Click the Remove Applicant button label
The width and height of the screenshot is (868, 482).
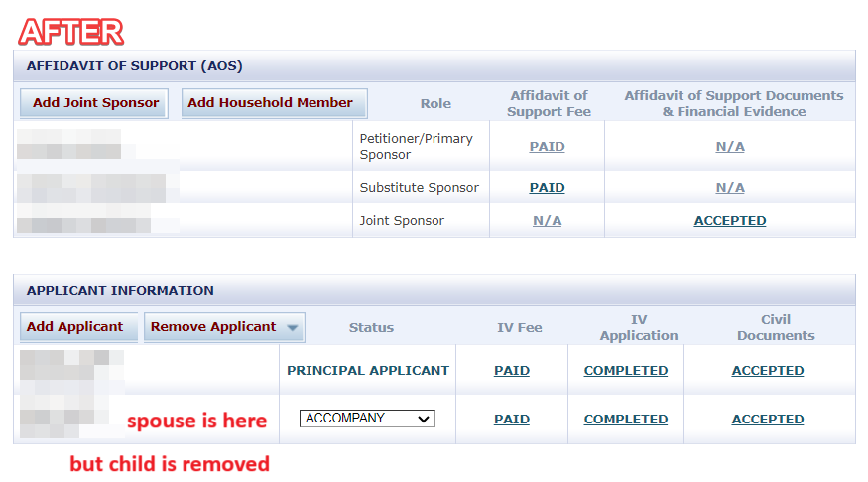click(x=213, y=327)
